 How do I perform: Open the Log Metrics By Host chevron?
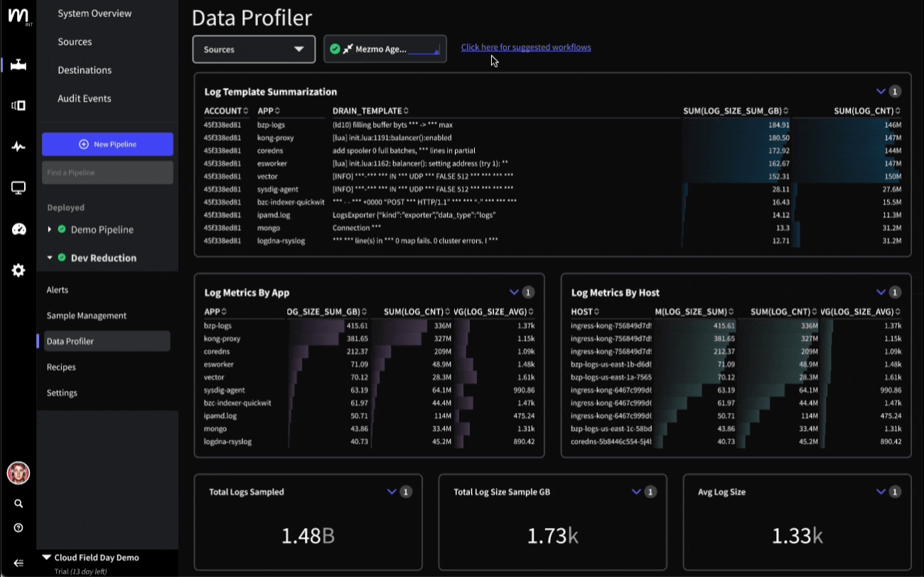click(x=880, y=292)
